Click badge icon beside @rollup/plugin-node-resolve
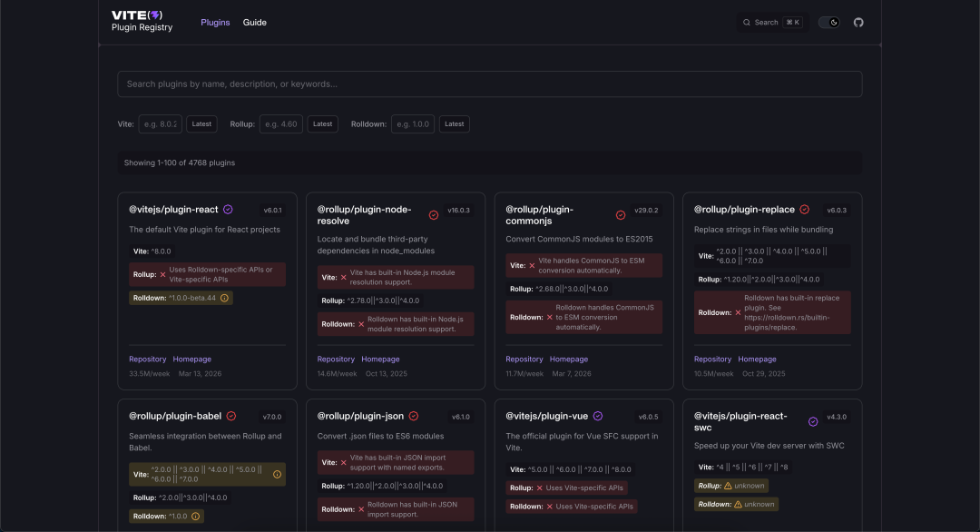 click(434, 215)
